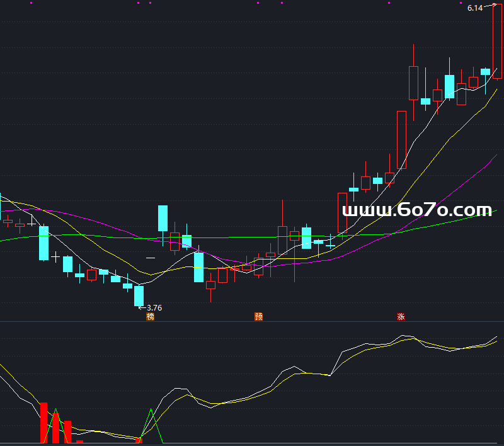Open the 预 event marker icon
Screen dimensions: 504x446
point(258,316)
